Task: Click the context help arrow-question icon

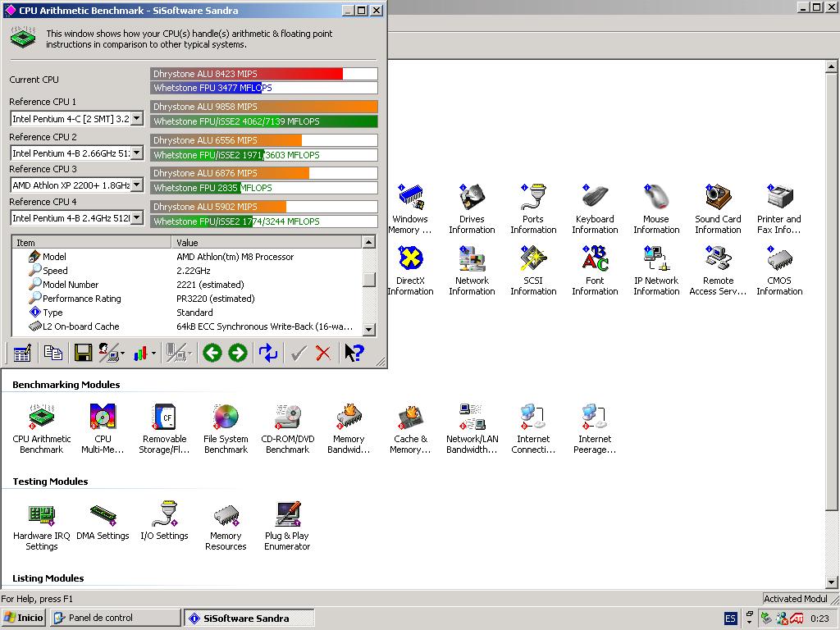Action: pos(354,353)
